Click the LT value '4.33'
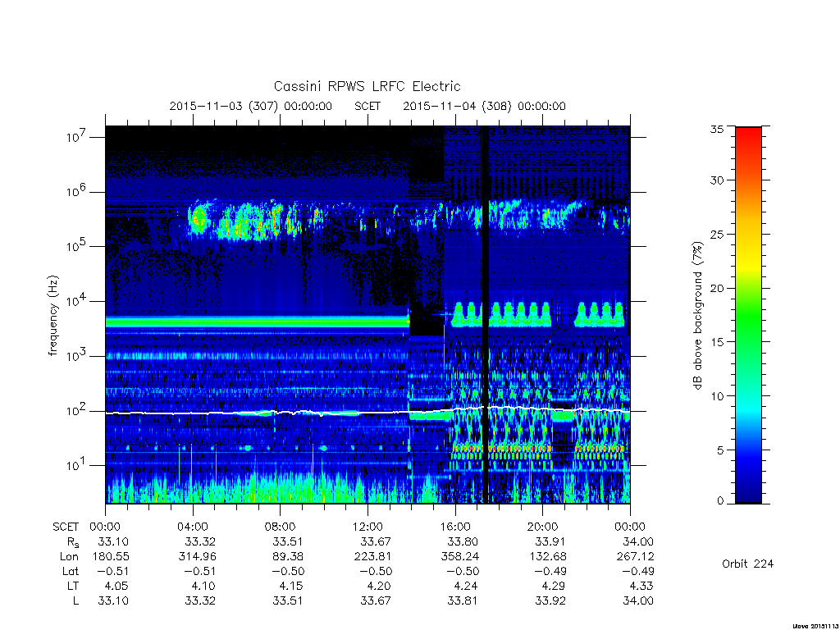This screenshot has height=630, width=840. pyautogui.click(x=641, y=586)
